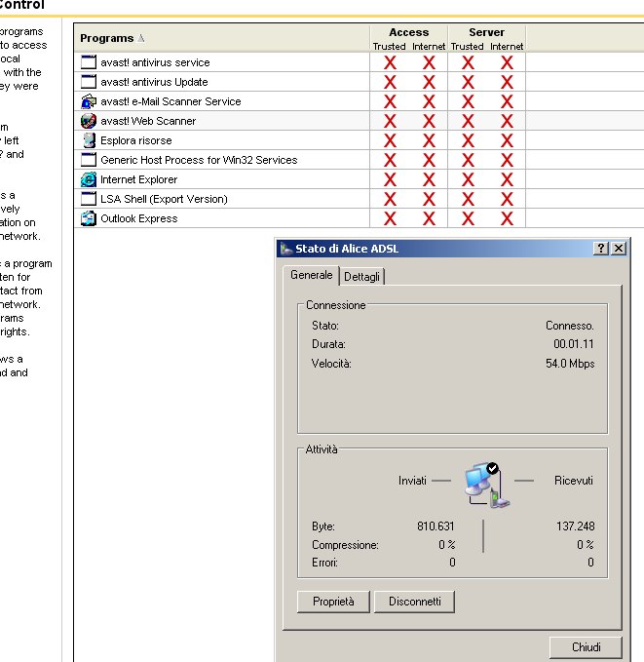Toggle Access Trusted for LSA Shell
The width and height of the screenshot is (644, 662).
pyautogui.click(x=390, y=199)
